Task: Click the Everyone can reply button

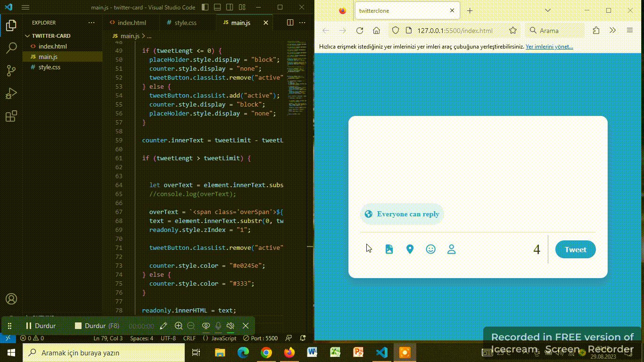Action: (402, 214)
